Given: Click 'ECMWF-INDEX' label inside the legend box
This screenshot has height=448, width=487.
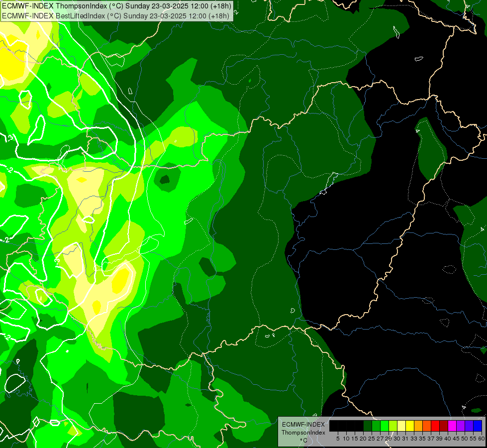Looking at the screenshot, I should tap(303, 425).
